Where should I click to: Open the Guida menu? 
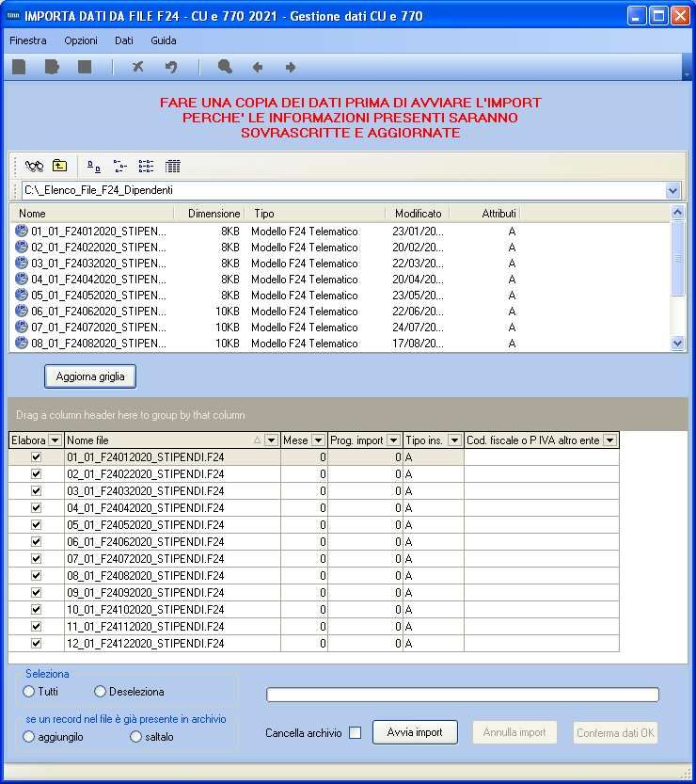(163, 40)
